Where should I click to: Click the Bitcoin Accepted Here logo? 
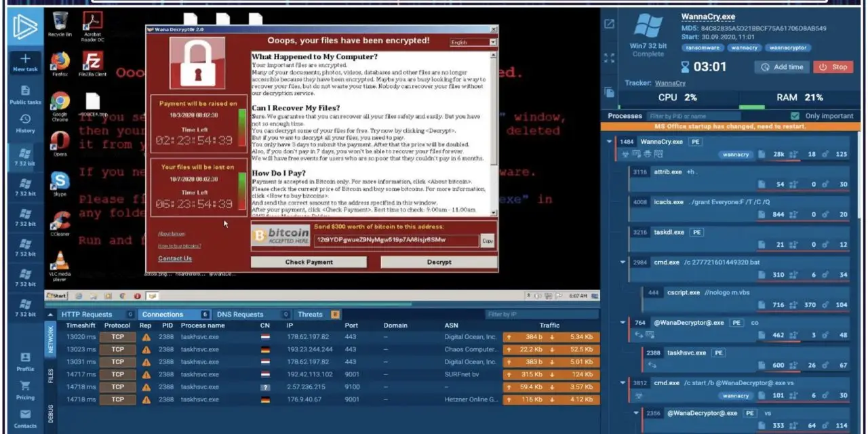point(280,235)
